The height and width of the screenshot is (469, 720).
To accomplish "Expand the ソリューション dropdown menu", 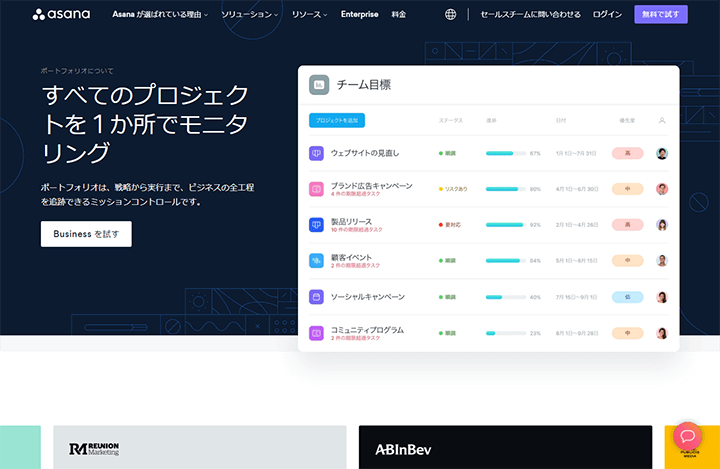I will (250, 15).
